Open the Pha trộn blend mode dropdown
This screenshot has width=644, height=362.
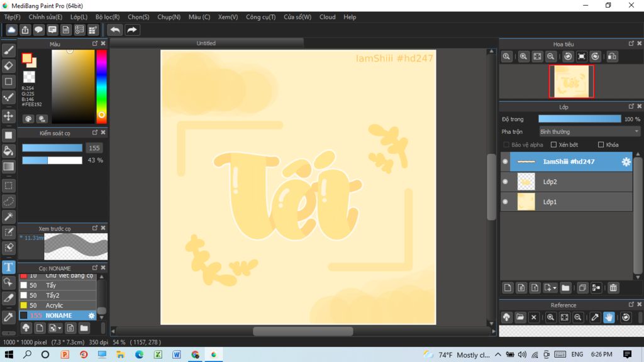(589, 132)
